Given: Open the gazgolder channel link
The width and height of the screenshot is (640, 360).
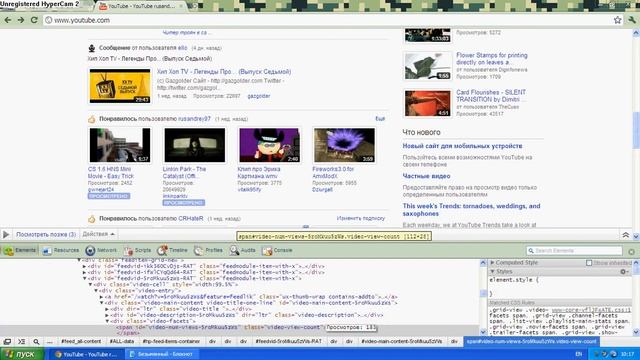Looking at the screenshot, I should point(258,96).
